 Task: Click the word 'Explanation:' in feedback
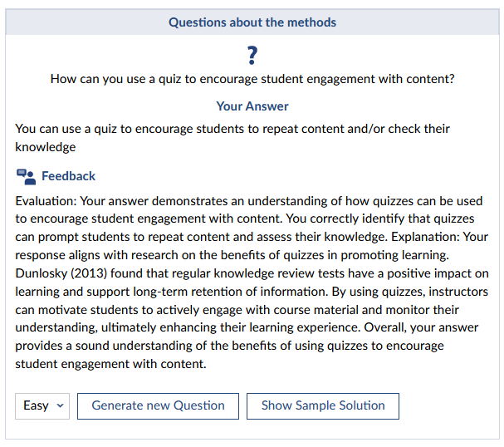point(426,237)
